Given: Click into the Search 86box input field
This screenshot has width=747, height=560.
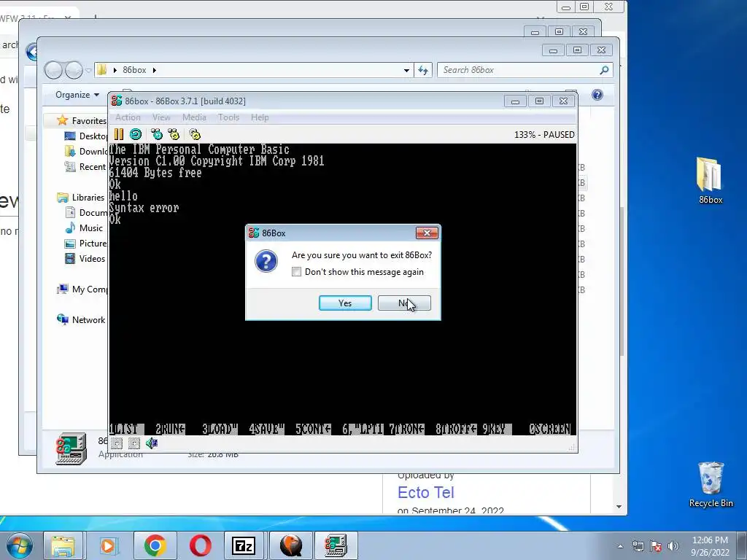Looking at the screenshot, I should point(519,70).
